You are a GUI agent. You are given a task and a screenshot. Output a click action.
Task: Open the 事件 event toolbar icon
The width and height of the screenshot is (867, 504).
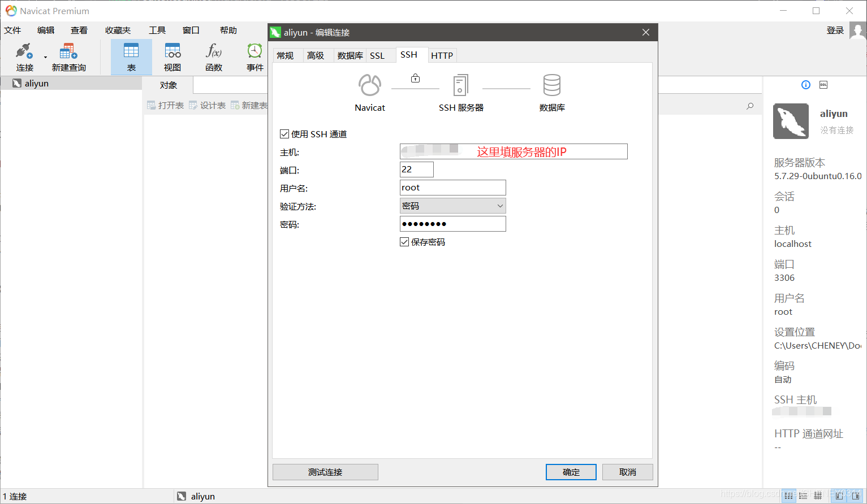click(255, 57)
